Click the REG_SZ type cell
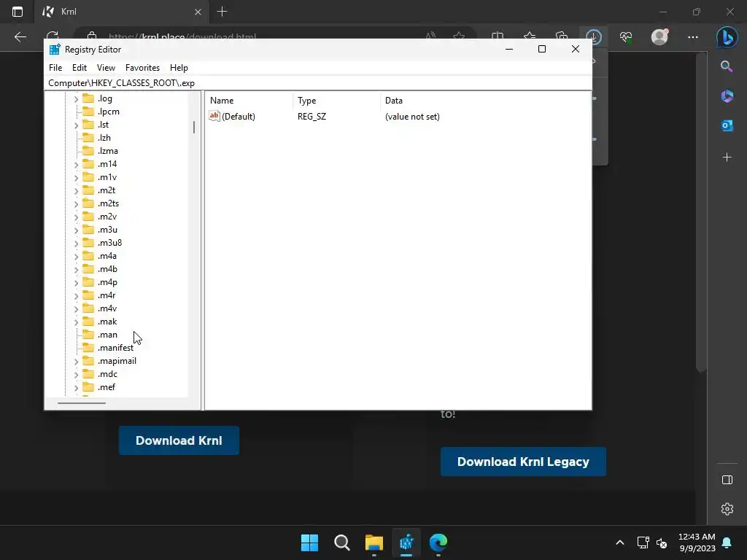The height and width of the screenshot is (560, 747). pyautogui.click(x=311, y=117)
